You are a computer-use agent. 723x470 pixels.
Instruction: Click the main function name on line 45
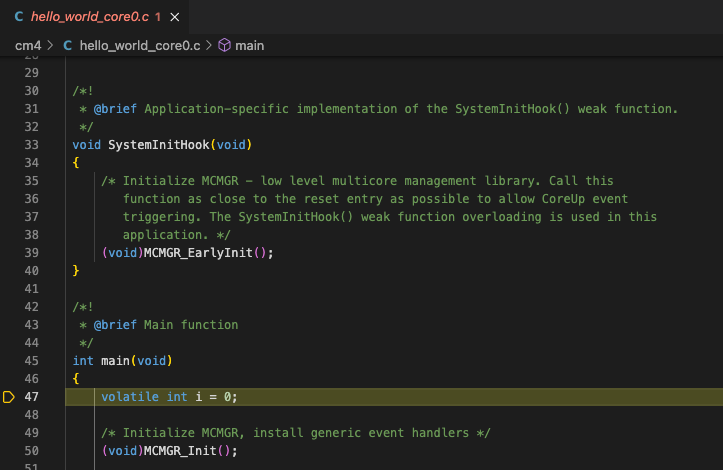point(116,361)
